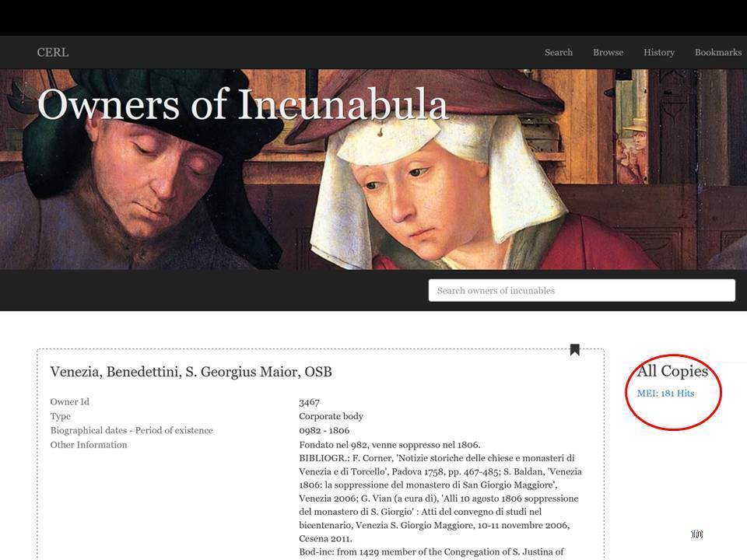
Task: Click the Other Information label
Action: (x=89, y=445)
